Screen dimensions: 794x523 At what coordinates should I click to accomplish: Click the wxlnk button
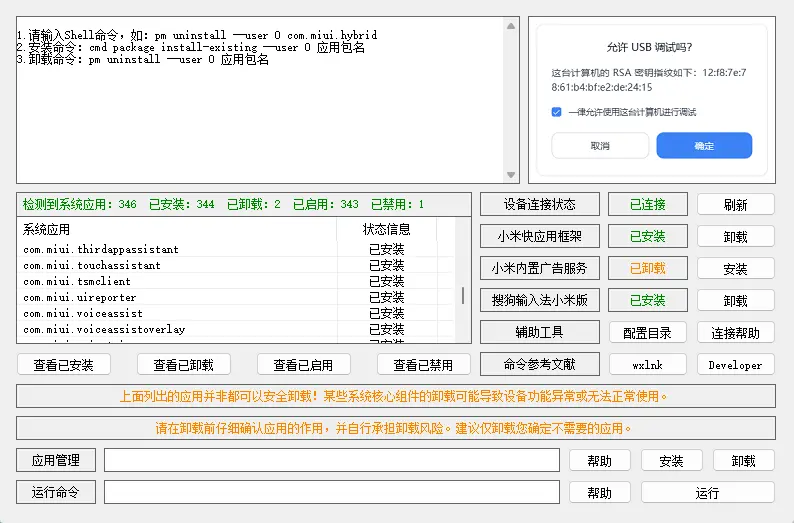(648, 365)
